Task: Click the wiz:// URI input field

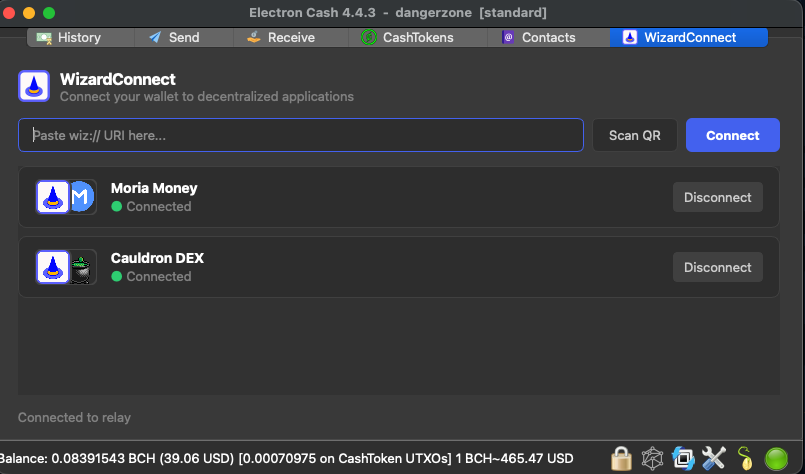Action: point(301,135)
